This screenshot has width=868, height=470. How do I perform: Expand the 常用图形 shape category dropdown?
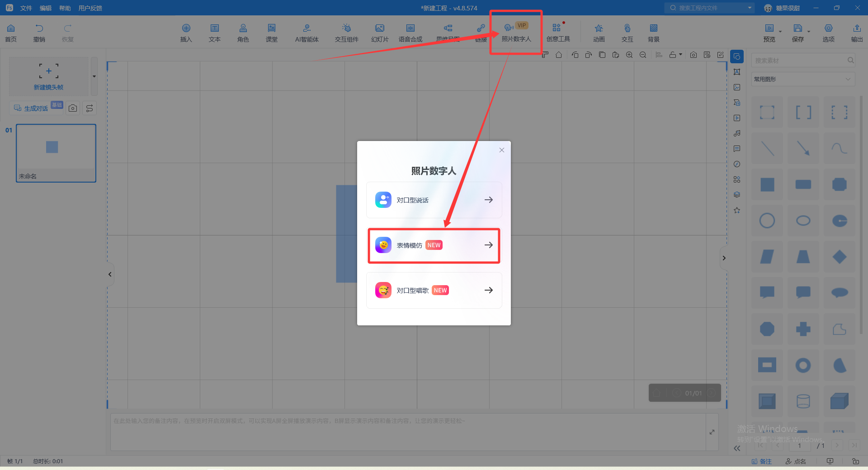coord(802,79)
